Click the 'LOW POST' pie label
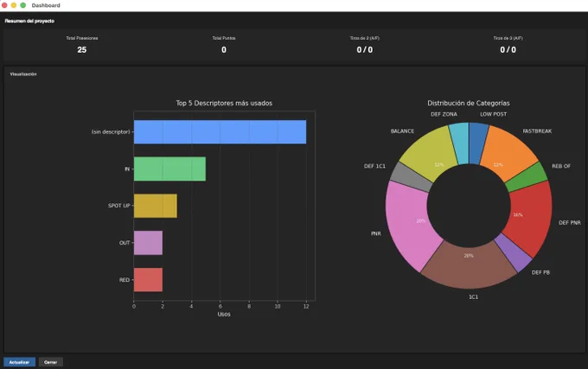Viewport: 588px width, 369px height. point(494,114)
